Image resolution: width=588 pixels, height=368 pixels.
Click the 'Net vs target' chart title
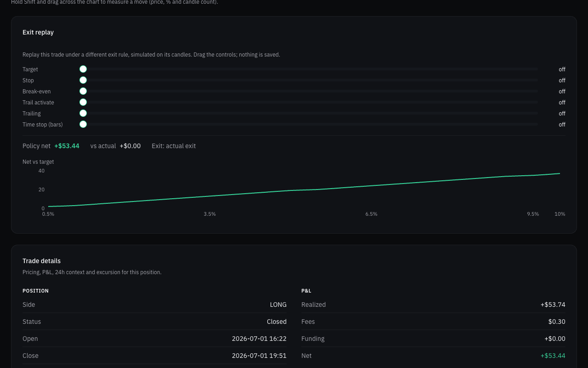[x=38, y=162]
